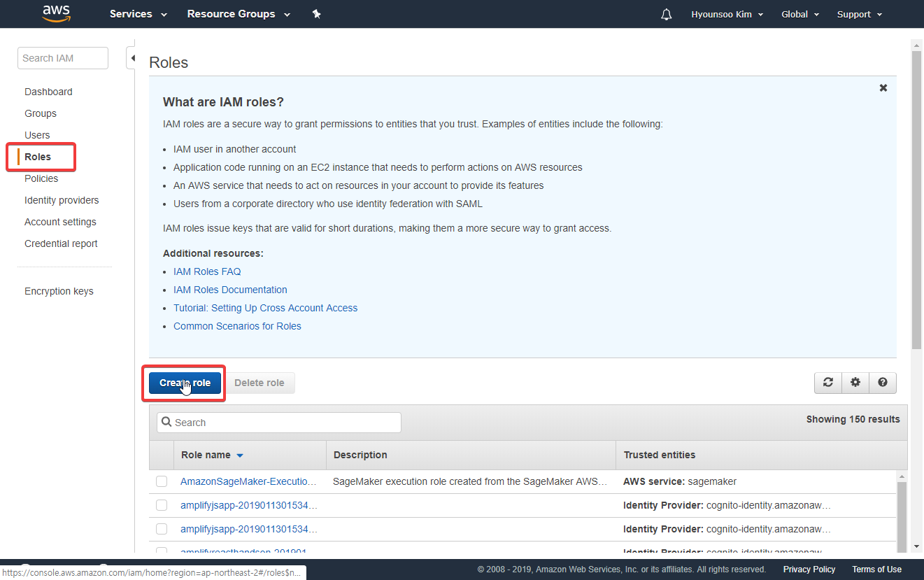The image size is (924, 580).
Task: Open the Services dropdown
Action: tap(138, 14)
